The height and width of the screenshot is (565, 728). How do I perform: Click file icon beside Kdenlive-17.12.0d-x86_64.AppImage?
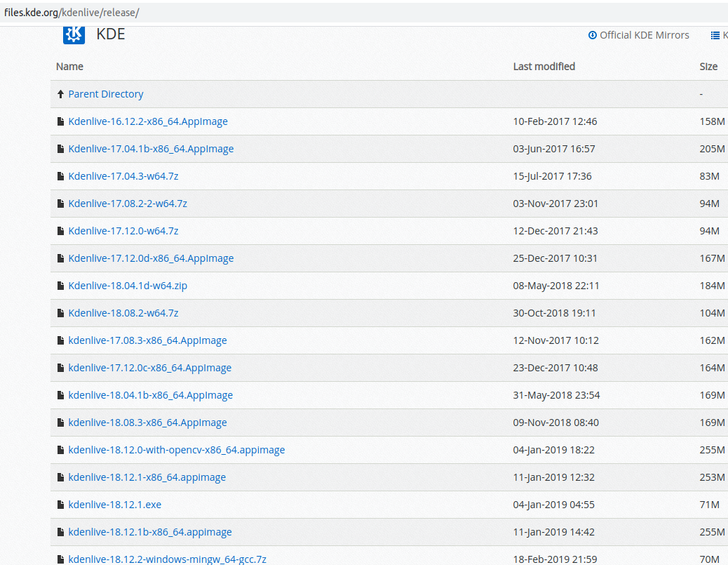click(x=60, y=259)
